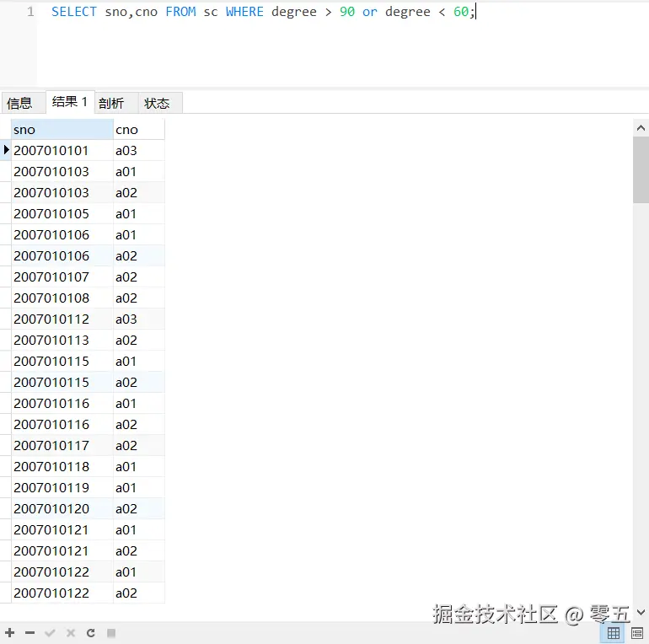This screenshot has width=649, height=644.
Task: Select sno cell 2007010117
Action: (62, 445)
